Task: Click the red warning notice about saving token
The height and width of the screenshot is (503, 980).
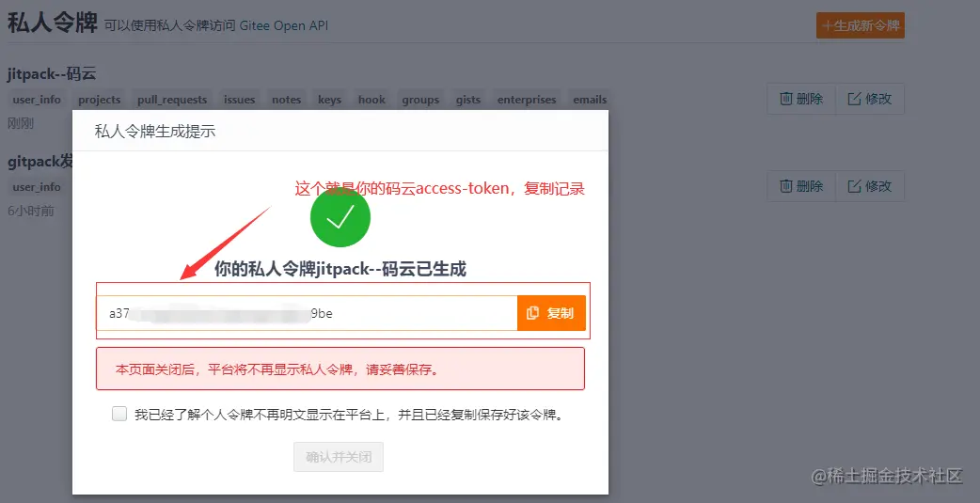Action: pyautogui.click(x=340, y=369)
